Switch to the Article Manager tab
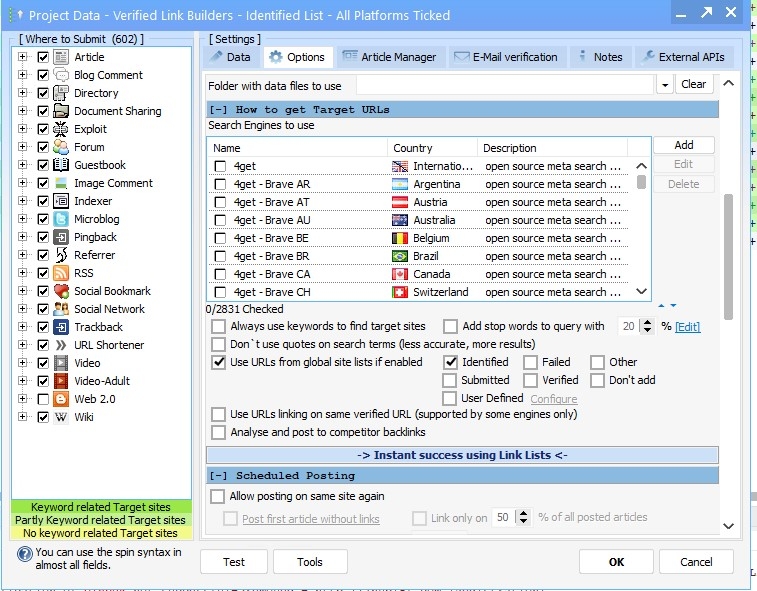The width and height of the screenshot is (757, 591). coord(391,57)
